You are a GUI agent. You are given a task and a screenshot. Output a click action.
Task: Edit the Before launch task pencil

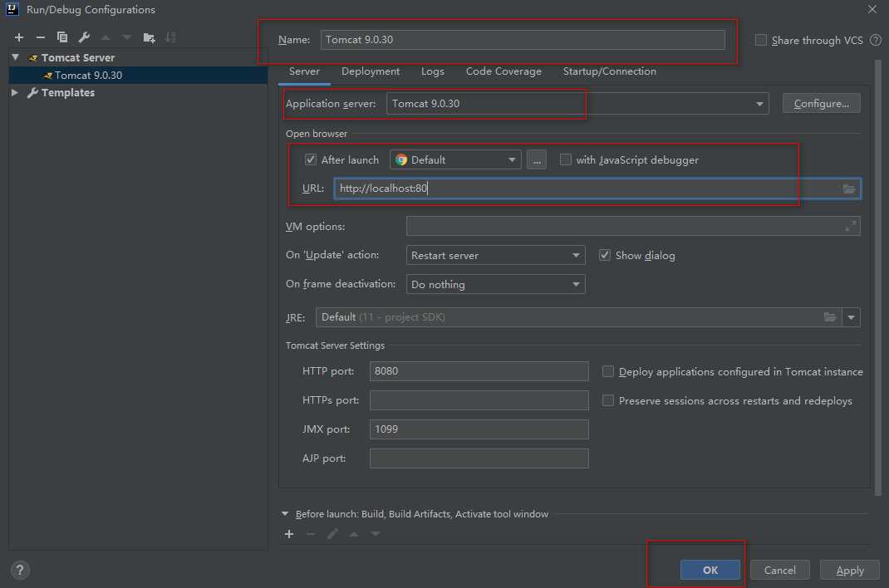pos(332,534)
